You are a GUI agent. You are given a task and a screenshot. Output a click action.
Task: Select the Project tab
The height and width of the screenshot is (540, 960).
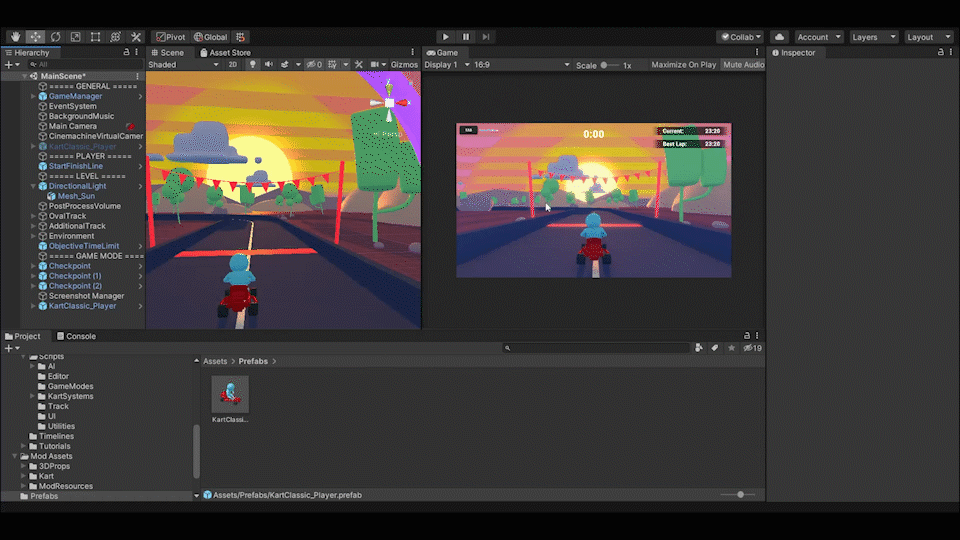click(23, 336)
